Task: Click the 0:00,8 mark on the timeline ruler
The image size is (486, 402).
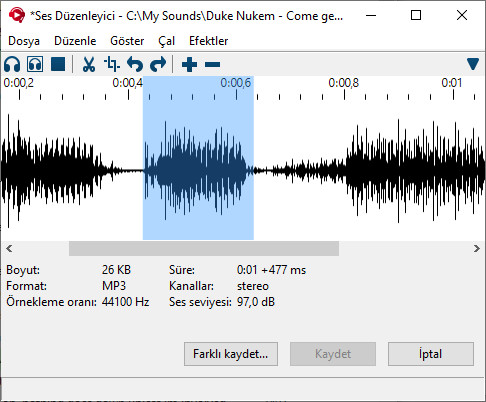Action: click(344, 83)
